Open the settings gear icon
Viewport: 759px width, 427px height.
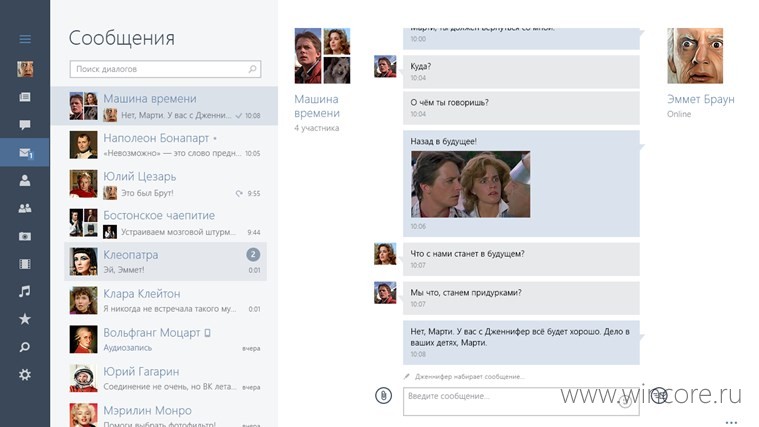tap(25, 375)
